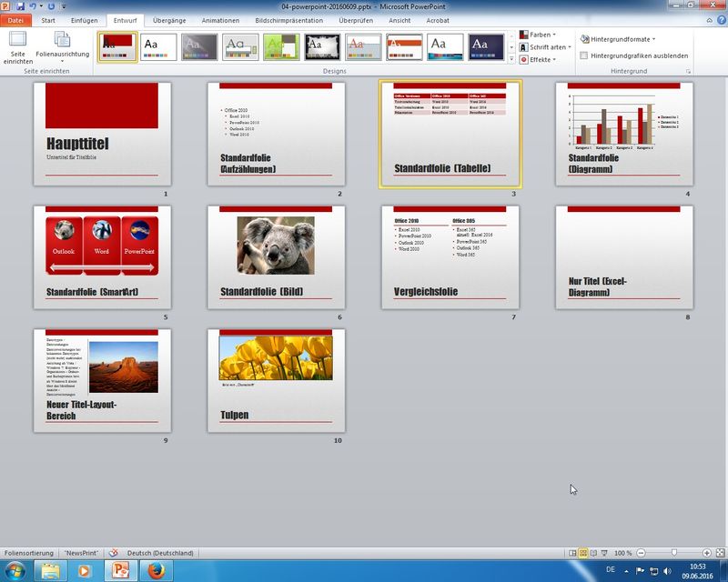
Task: Click the fit slide to window icon
Action: point(718,553)
